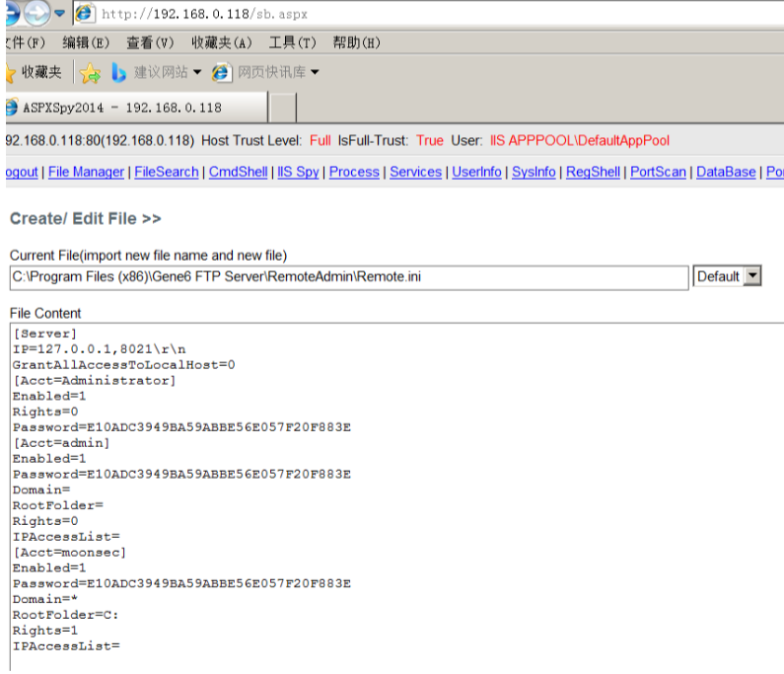Click the 收藏夹 favorites star button
This screenshot has width=784, height=674.
coord(34,73)
